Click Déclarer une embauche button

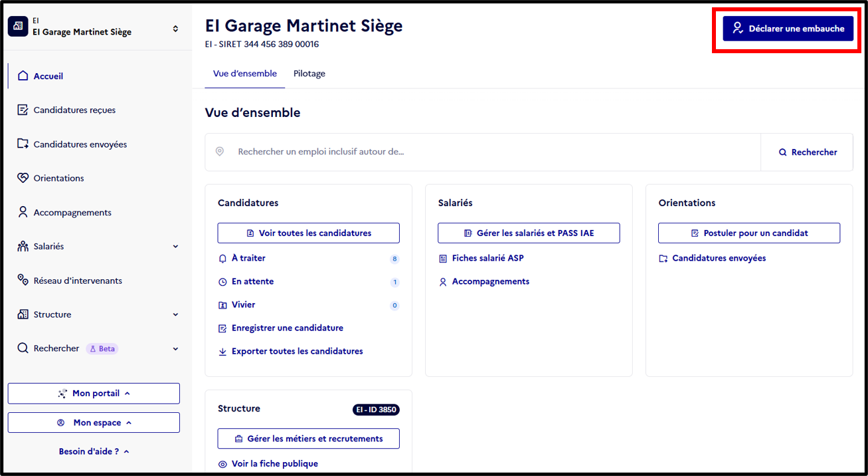[x=788, y=29]
